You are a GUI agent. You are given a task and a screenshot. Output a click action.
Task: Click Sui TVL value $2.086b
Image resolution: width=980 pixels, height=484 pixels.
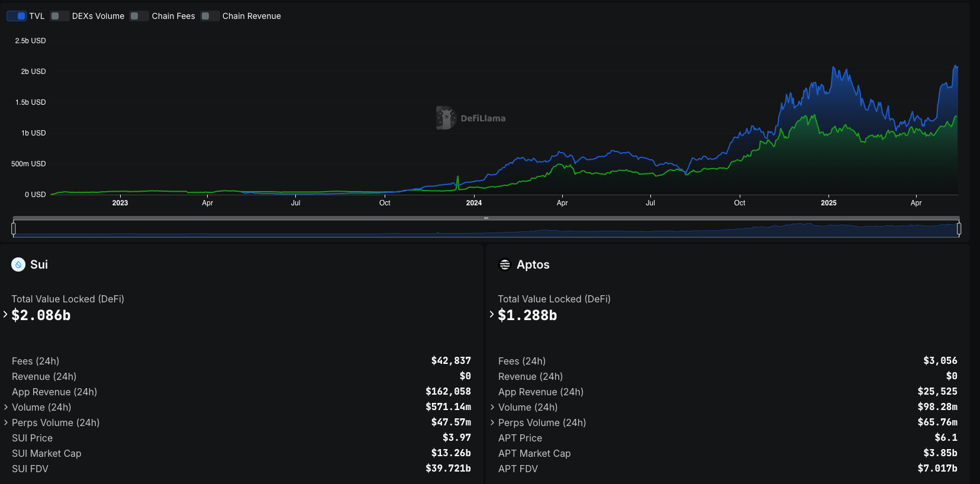41,315
